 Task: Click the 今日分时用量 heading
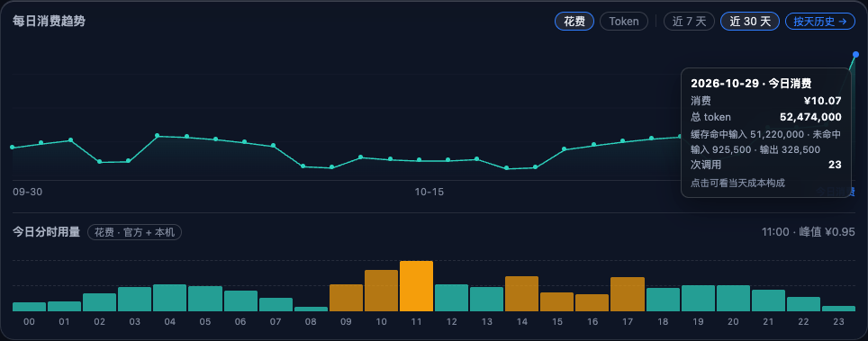tap(47, 232)
